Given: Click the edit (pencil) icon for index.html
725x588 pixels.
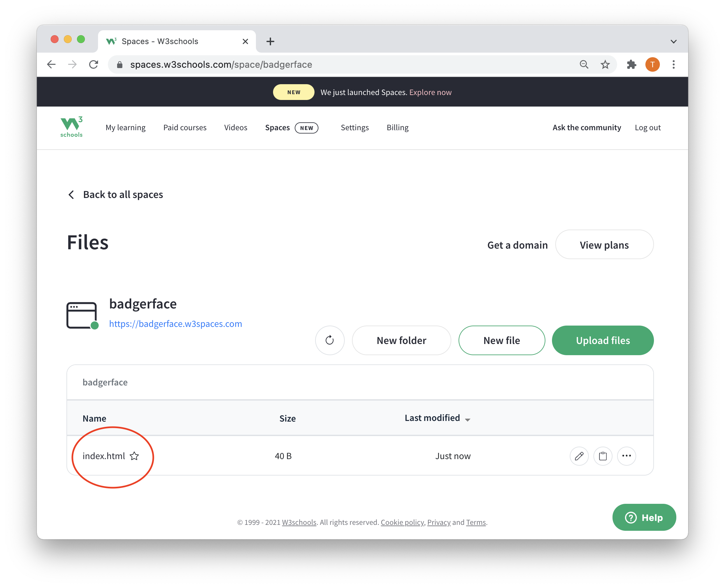Looking at the screenshot, I should point(580,455).
